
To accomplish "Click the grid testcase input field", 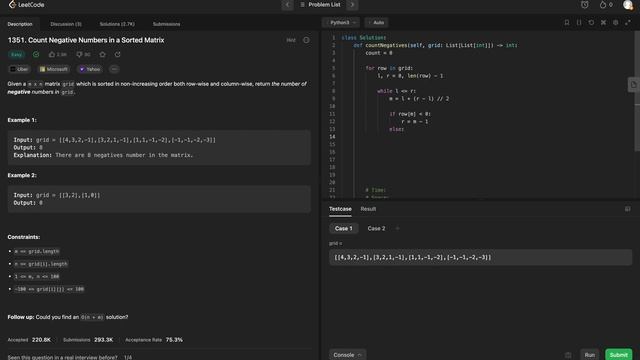I will [480, 257].
